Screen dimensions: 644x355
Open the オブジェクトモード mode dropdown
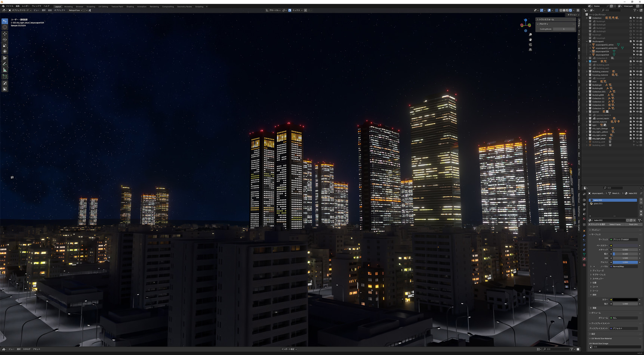point(20,10)
